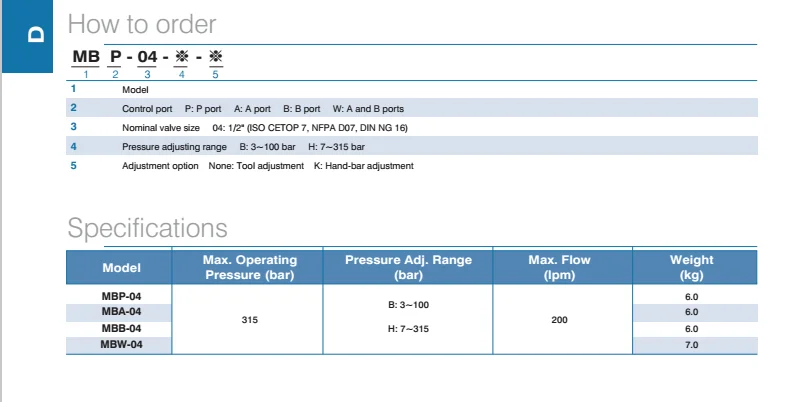The height and width of the screenshot is (402, 795).
Task: Click the 7.0 weight value
Action: [x=691, y=344]
